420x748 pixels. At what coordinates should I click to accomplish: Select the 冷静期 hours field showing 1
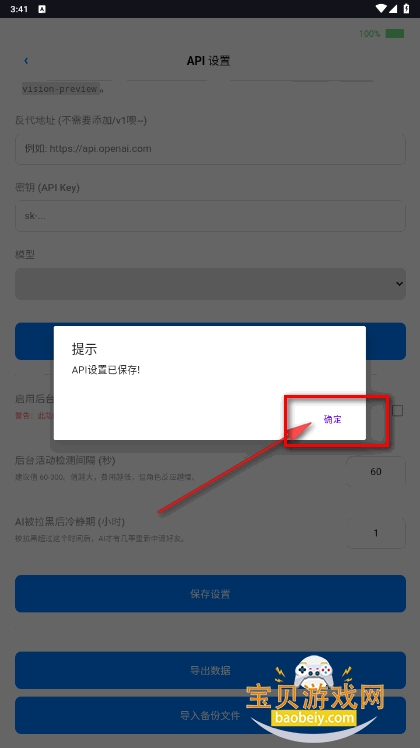(376, 533)
